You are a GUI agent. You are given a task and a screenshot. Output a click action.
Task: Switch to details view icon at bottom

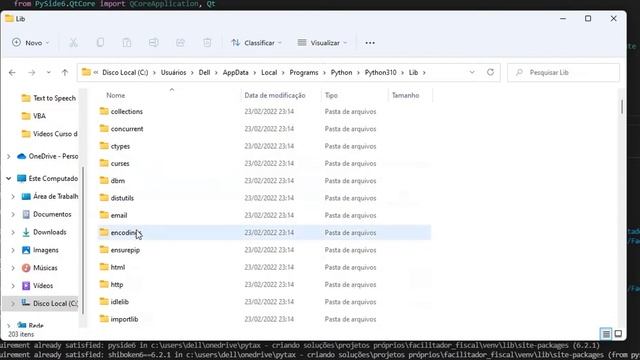[606, 334]
